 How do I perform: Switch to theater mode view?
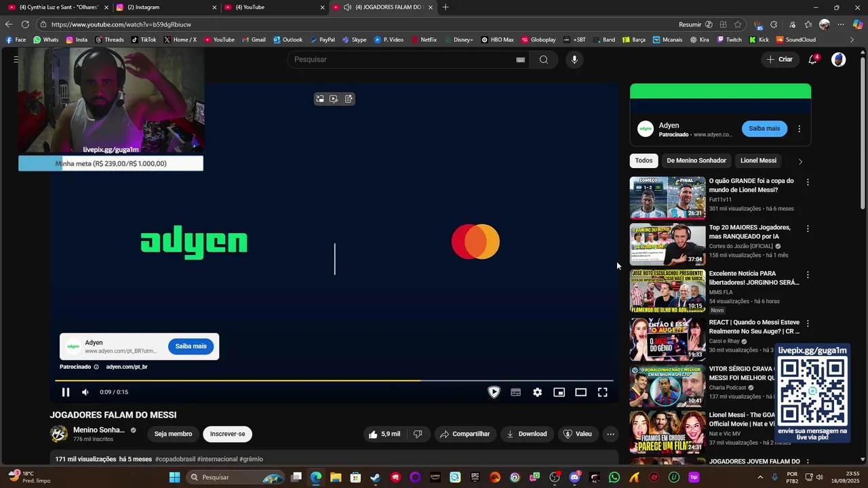point(580,392)
